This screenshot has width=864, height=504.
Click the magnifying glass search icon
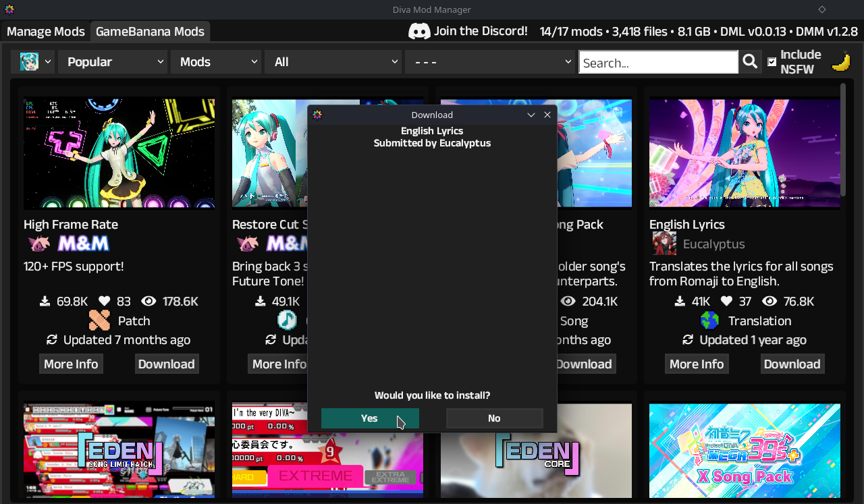pos(750,62)
